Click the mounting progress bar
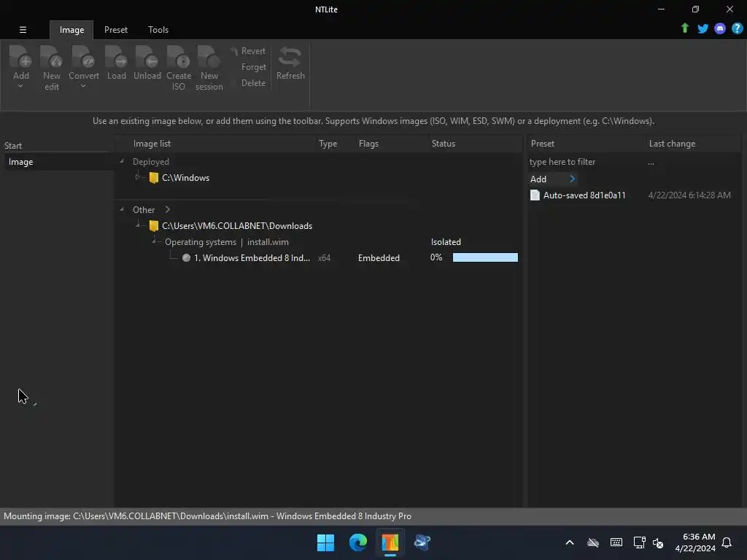 485,257
